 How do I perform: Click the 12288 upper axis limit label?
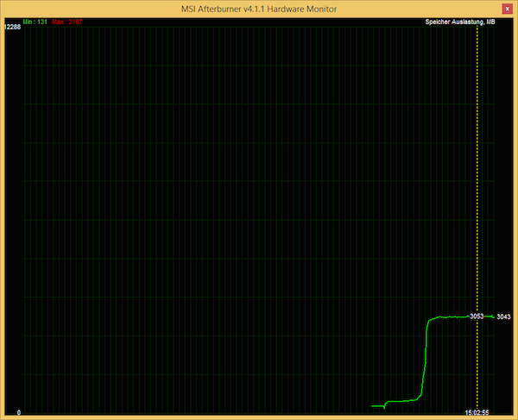click(12, 27)
